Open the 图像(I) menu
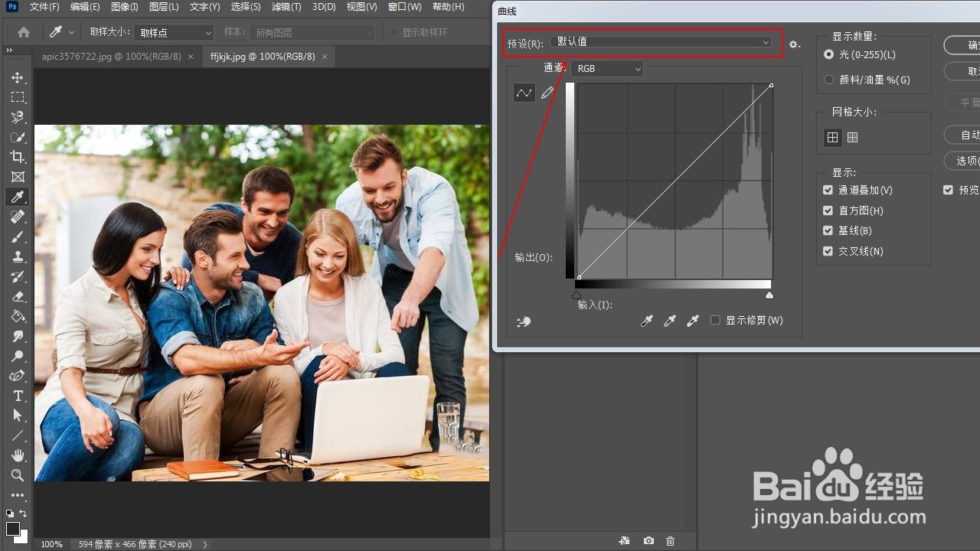Screen dimensions: 980x551 click(124, 7)
